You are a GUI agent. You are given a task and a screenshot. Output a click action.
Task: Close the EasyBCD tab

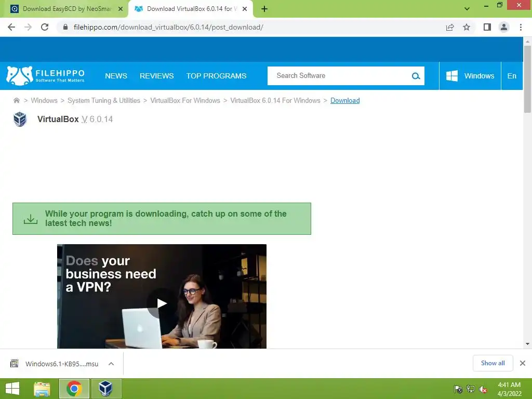point(121,9)
